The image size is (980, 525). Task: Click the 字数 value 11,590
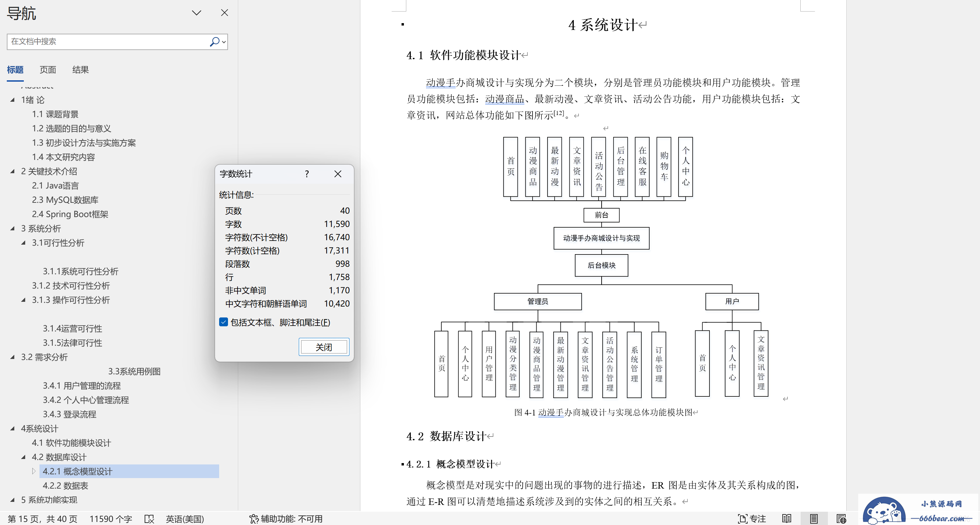(337, 224)
